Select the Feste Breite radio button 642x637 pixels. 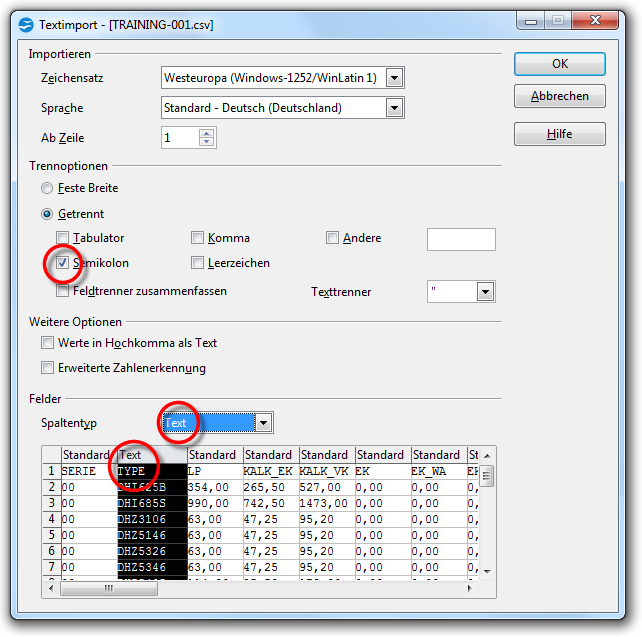47,188
